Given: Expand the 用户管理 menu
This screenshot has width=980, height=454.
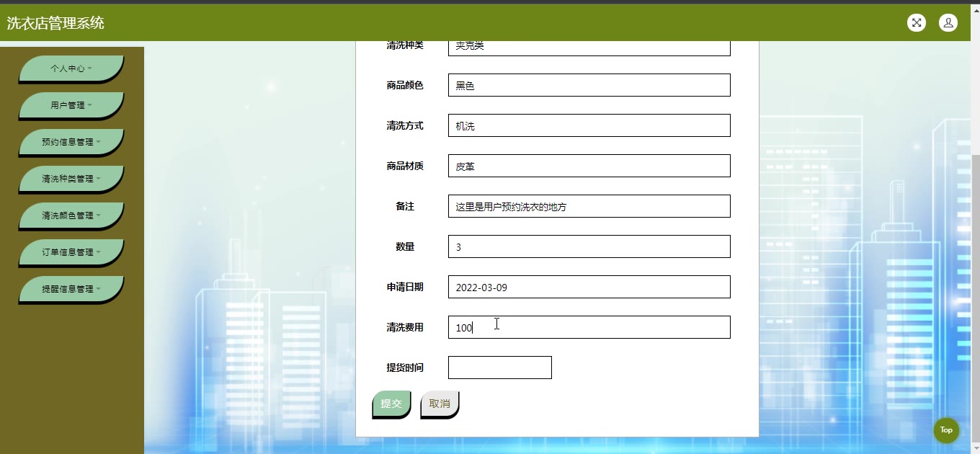Looking at the screenshot, I should (71, 105).
